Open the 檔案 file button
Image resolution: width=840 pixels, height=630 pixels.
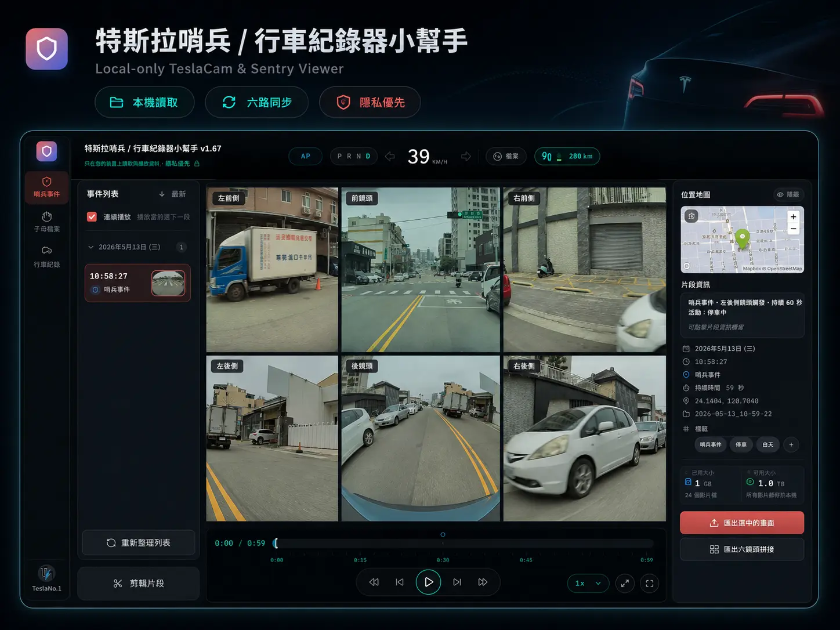506,156
